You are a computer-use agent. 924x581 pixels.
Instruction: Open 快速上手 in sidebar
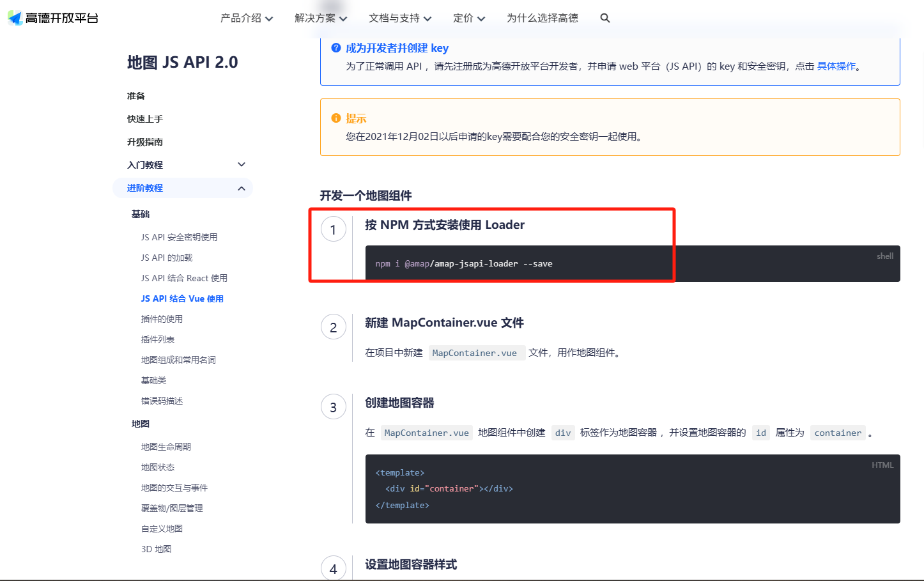145,119
